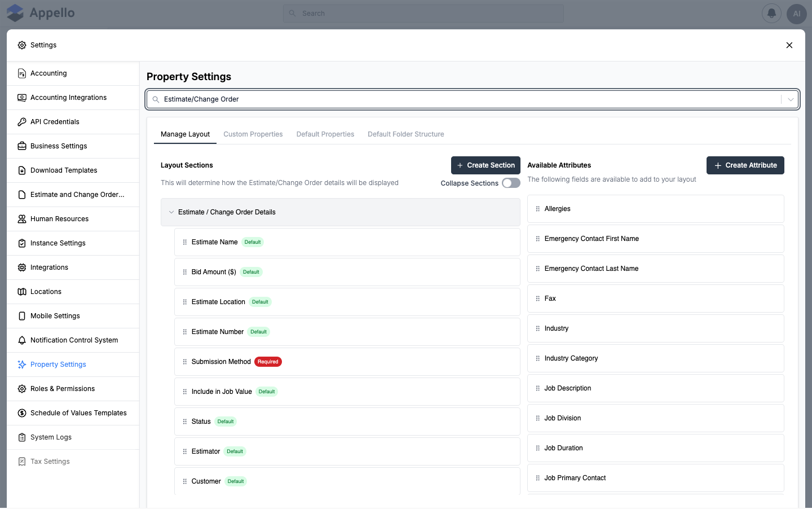Click the API Credentials key icon

point(22,122)
